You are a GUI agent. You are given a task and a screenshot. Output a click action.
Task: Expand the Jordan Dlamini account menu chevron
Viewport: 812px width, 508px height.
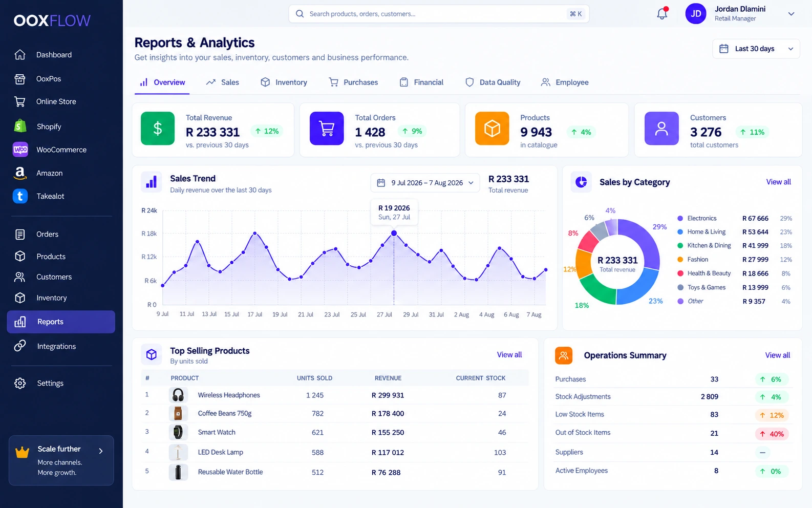791,14
